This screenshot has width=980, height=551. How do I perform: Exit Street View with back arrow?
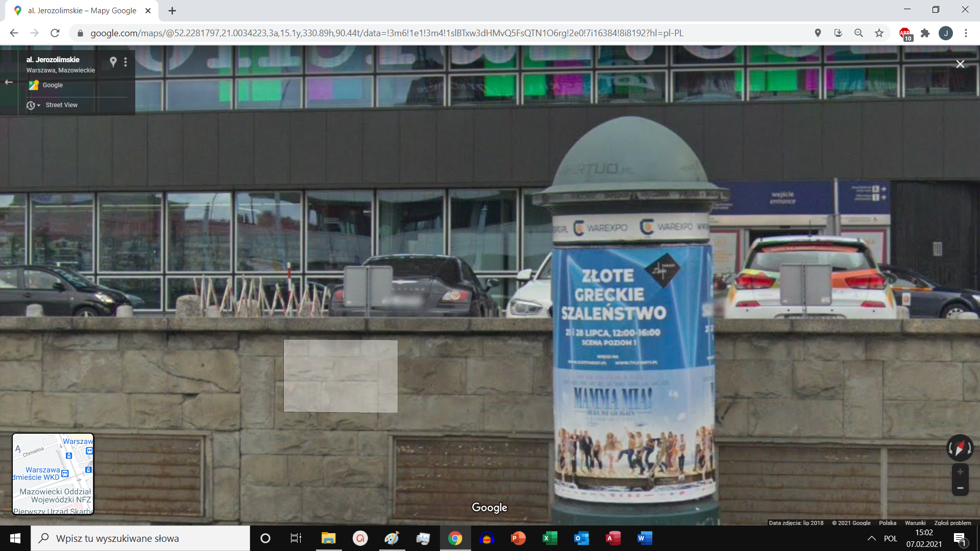(x=9, y=82)
